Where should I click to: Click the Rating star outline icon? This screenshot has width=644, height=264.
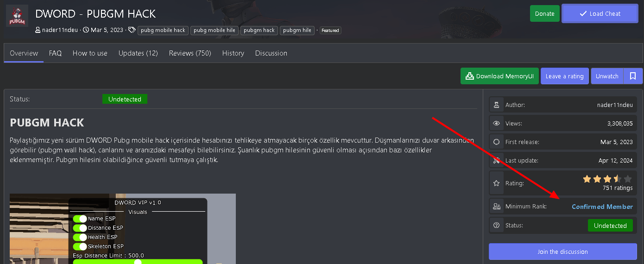coord(497,183)
